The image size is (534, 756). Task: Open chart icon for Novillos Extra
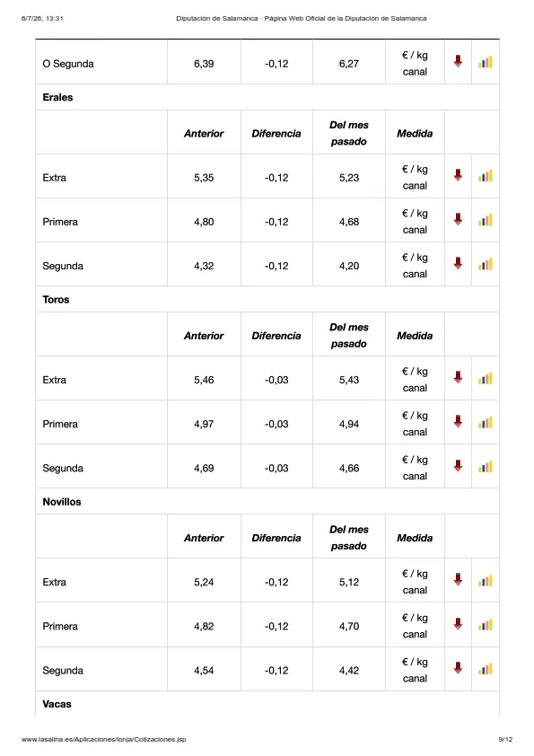point(486,580)
